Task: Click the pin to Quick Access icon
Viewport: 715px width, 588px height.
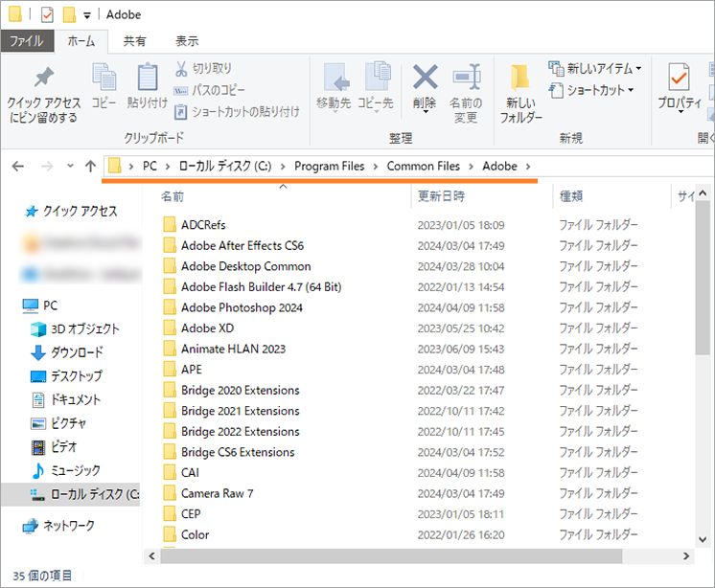Action: pos(44,78)
